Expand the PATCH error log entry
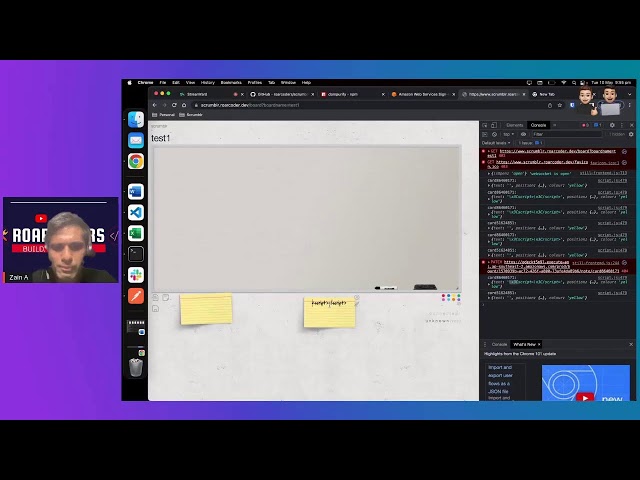Image resolution: width=640 pixels, height=480 pixels. 489,262
